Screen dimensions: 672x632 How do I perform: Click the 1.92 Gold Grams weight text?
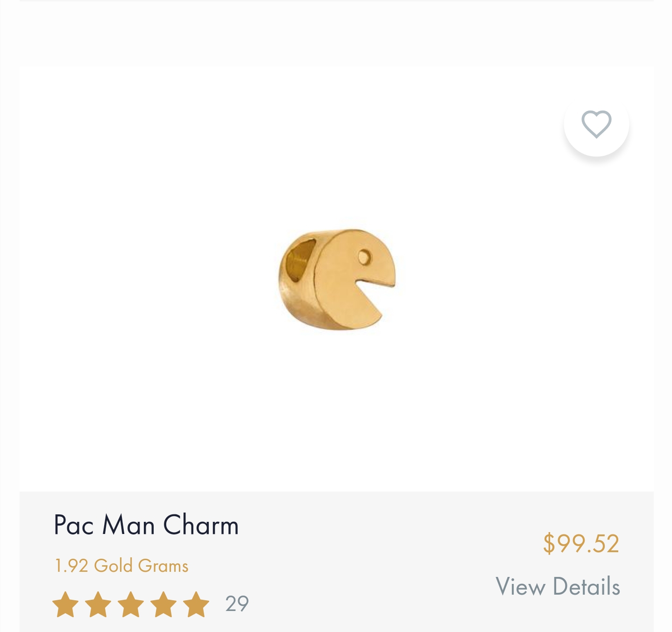[x=121, y=566]
